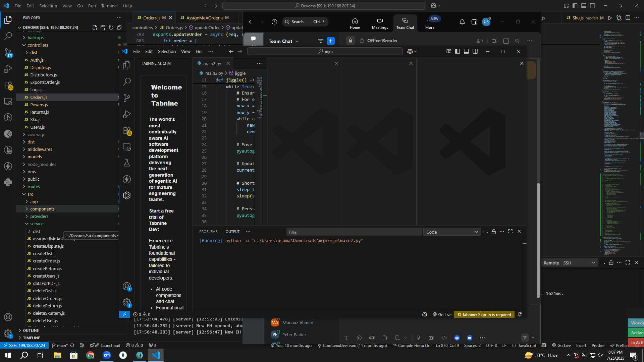Toggle bottom panel in Devoms title bar

[584, 6]
